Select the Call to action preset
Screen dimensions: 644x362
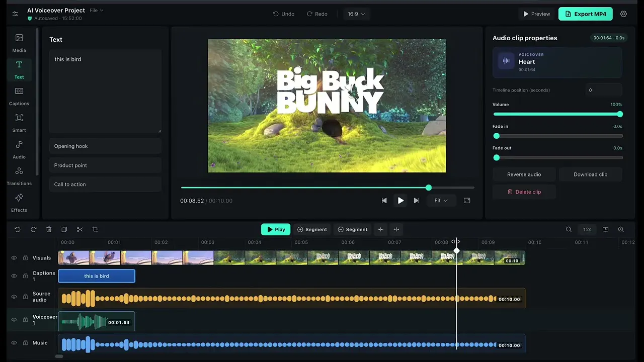coord(105,185)
